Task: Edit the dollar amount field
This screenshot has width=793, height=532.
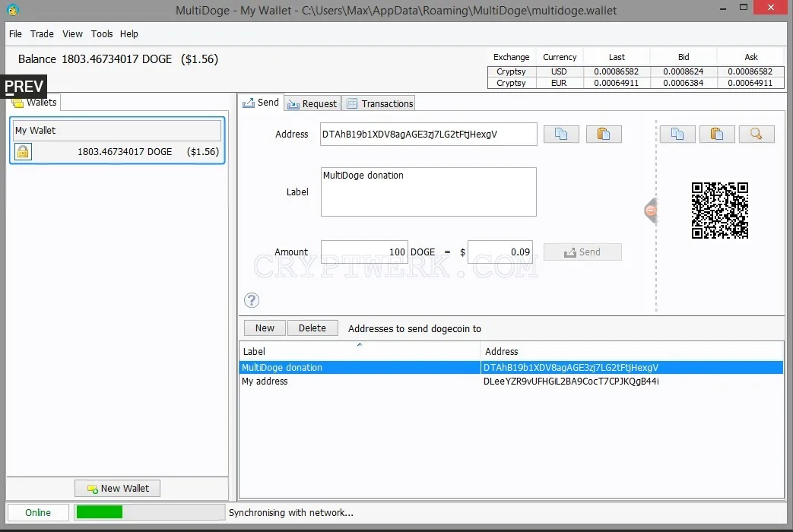Action: tap(500, 252)
